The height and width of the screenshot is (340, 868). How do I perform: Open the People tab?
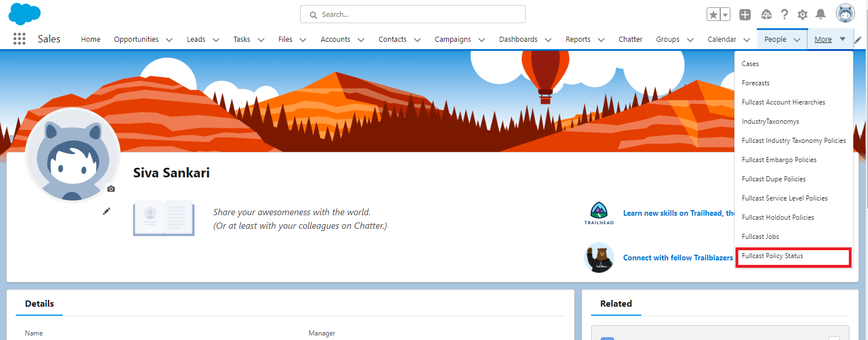[776, 40]
